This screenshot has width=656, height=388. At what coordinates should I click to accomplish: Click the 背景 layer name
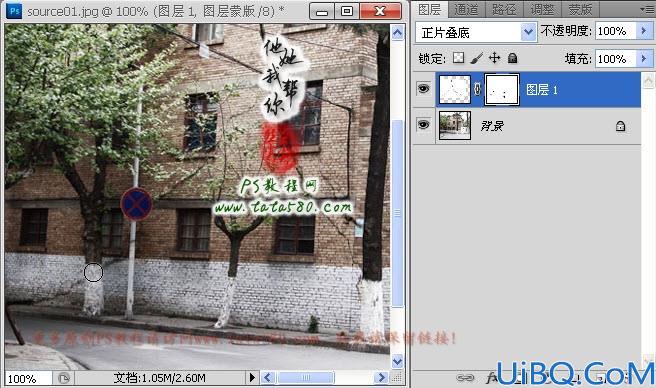click(x=492, y=126)
